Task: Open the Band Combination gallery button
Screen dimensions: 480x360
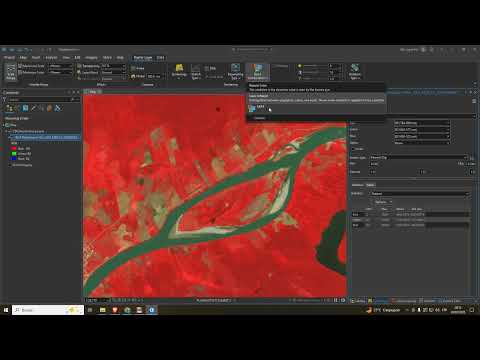Action: click(258, 72)
